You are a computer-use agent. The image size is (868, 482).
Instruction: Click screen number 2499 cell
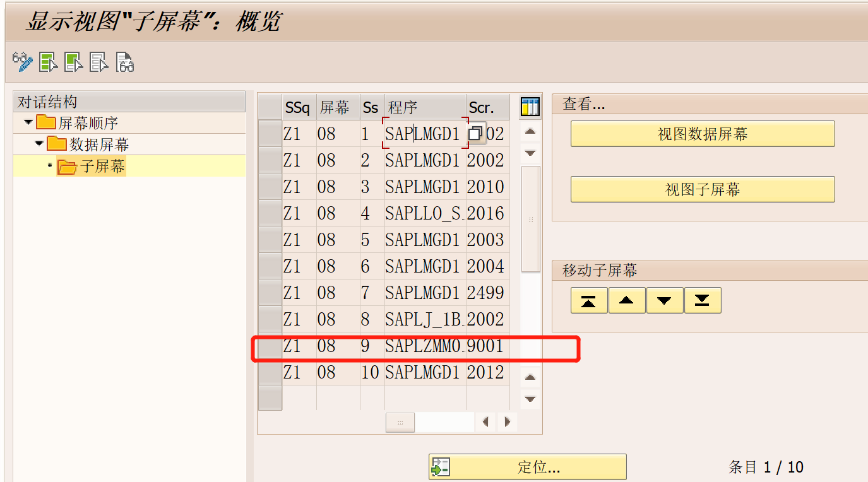[488, 293]
